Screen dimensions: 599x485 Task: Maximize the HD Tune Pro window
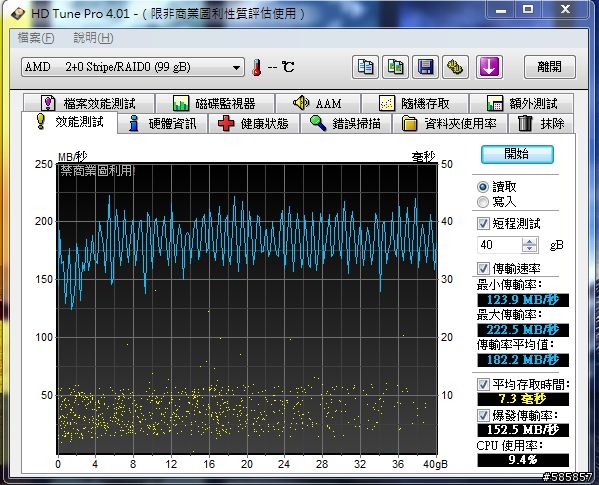pyautogui.click(x=528, y=9)
